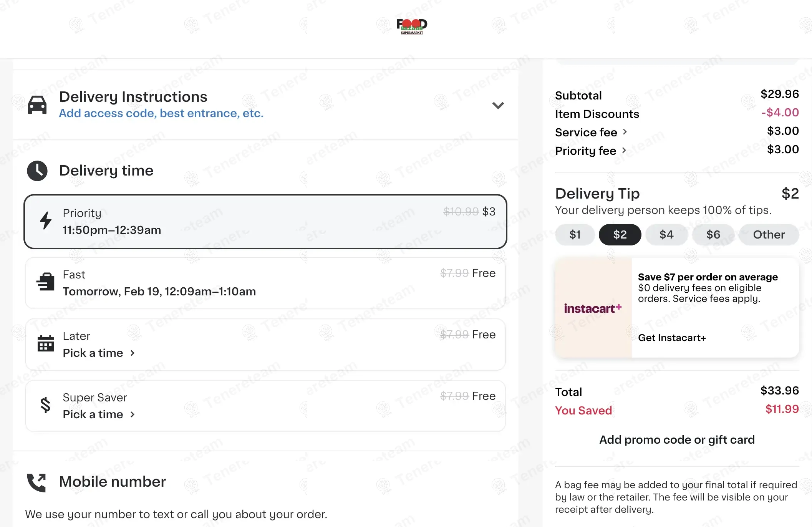This screenshot has width=812, height=527.
Task: Open Pick a time under Super Saver
Action: (99, 414)
